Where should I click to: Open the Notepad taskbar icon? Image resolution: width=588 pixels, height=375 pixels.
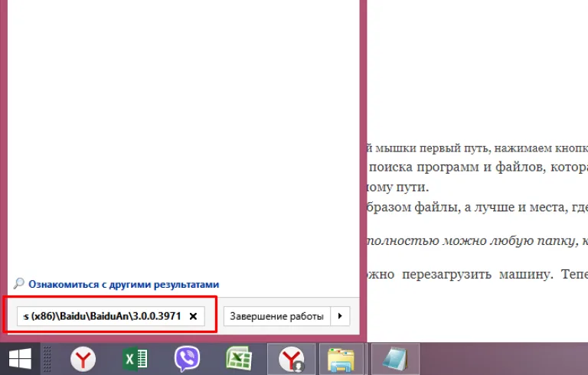click(395, 359)
